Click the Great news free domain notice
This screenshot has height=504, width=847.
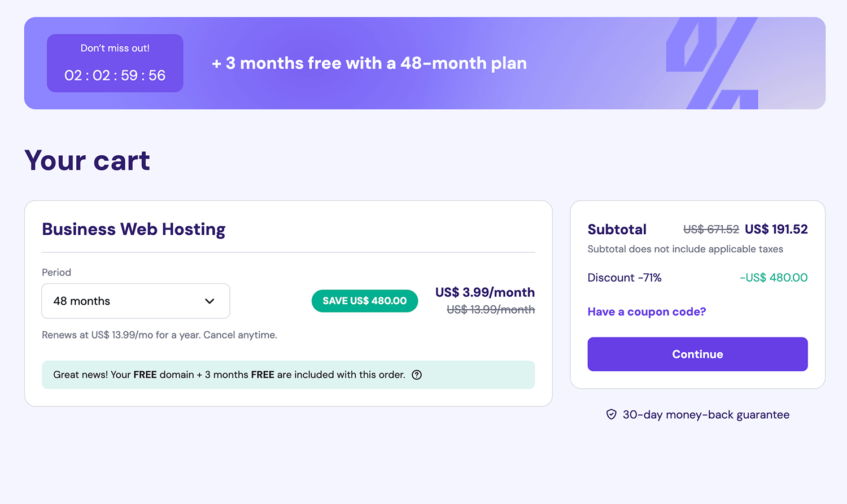tap(229, 375)
